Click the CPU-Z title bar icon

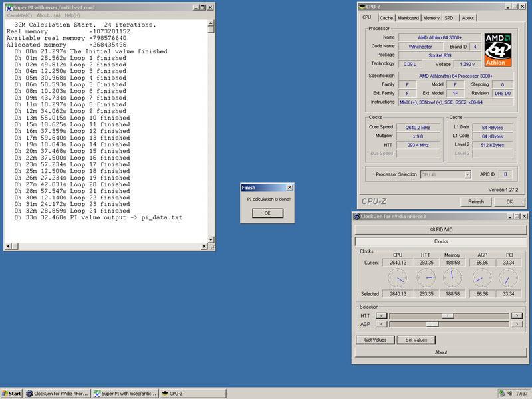tap(362, 7)
